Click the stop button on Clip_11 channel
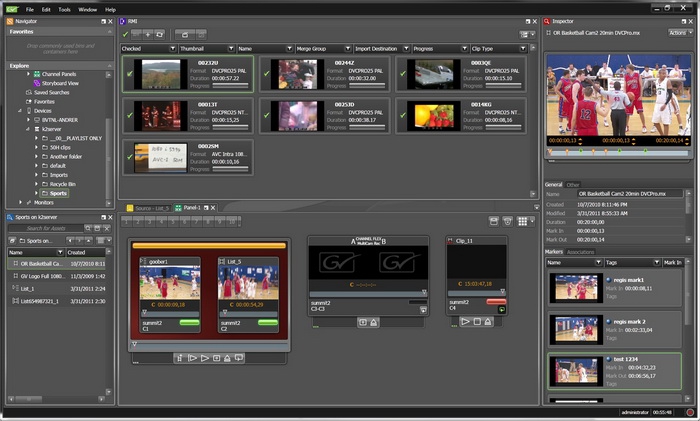 478,320
